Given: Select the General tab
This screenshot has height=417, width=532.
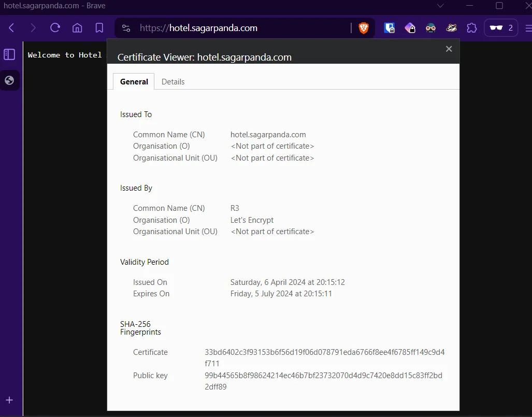Looking at the screenshot, I should (x=134, y=82).
